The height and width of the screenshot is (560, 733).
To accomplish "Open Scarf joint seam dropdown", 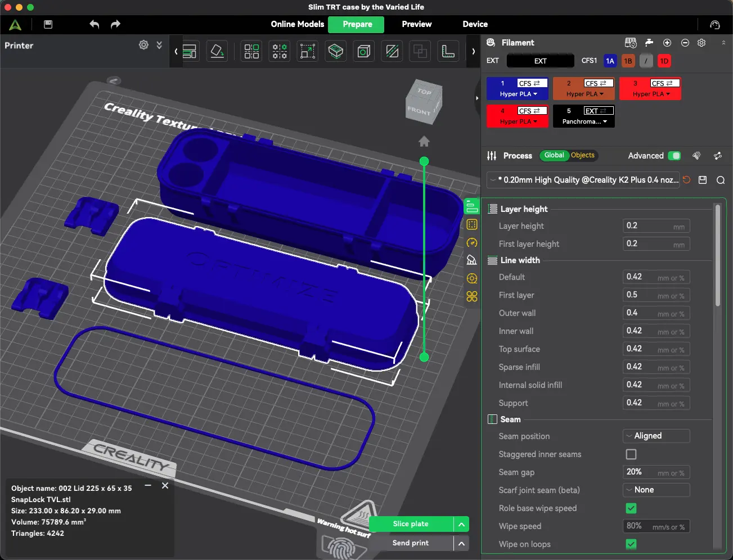I will coord(656,490).
